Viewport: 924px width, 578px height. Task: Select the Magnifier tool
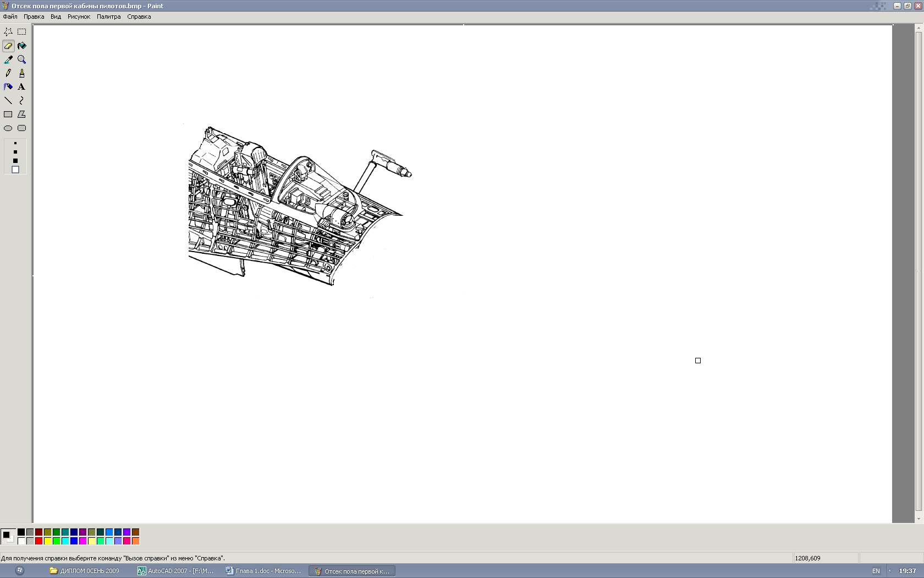(22, 59)
